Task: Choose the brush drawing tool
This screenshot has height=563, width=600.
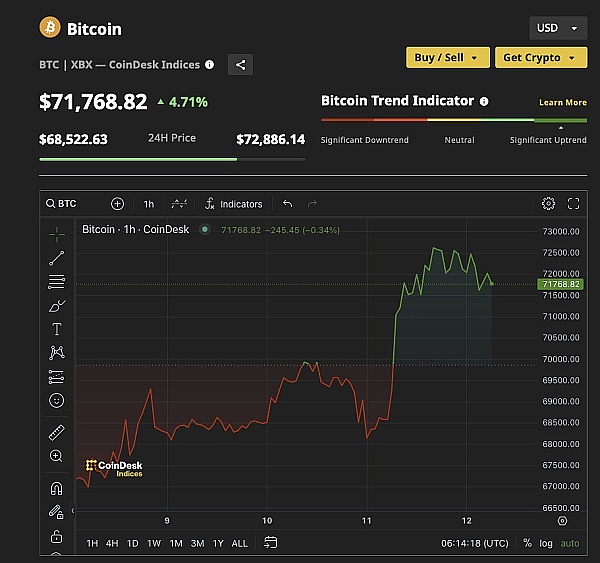Action: tap(57, 305)
